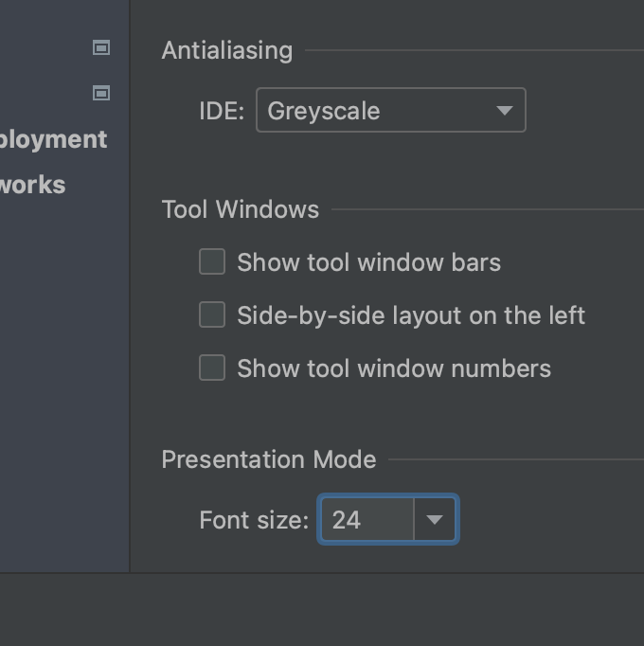644x646 pixels.
Task: Check the Show tool window numbers box
Action: pos(212,368)
